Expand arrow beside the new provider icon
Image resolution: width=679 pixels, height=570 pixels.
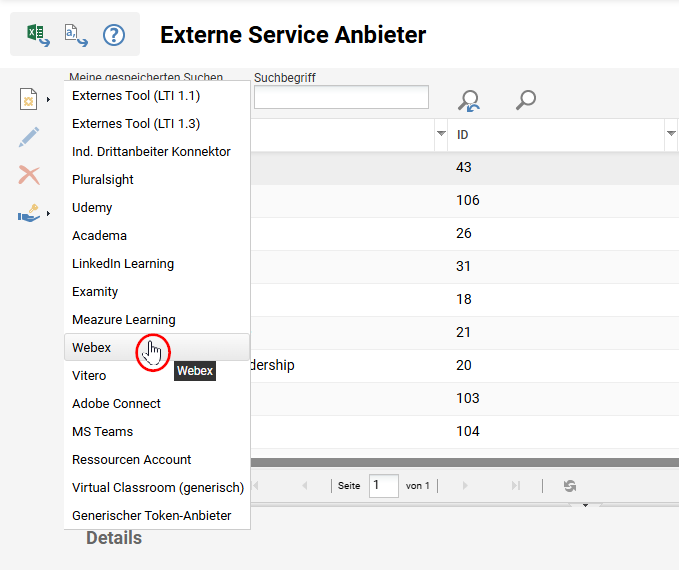tap(48, 100)
